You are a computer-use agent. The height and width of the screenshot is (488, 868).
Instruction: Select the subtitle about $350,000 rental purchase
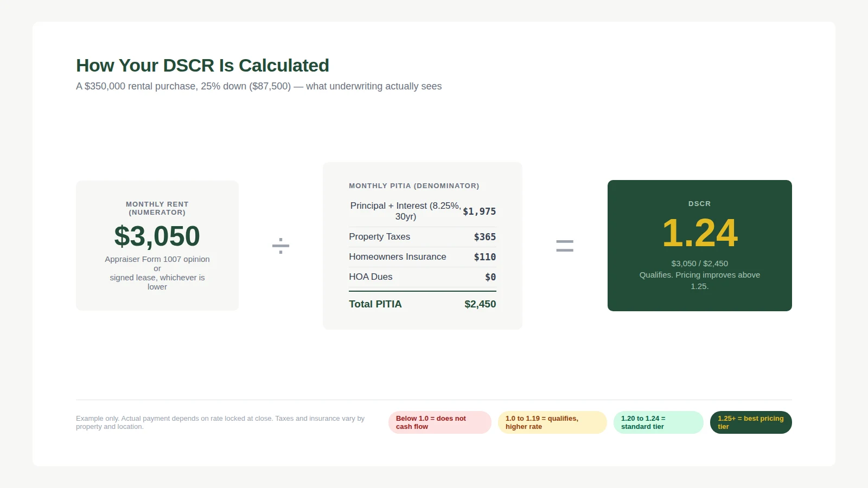click(259, 86)
